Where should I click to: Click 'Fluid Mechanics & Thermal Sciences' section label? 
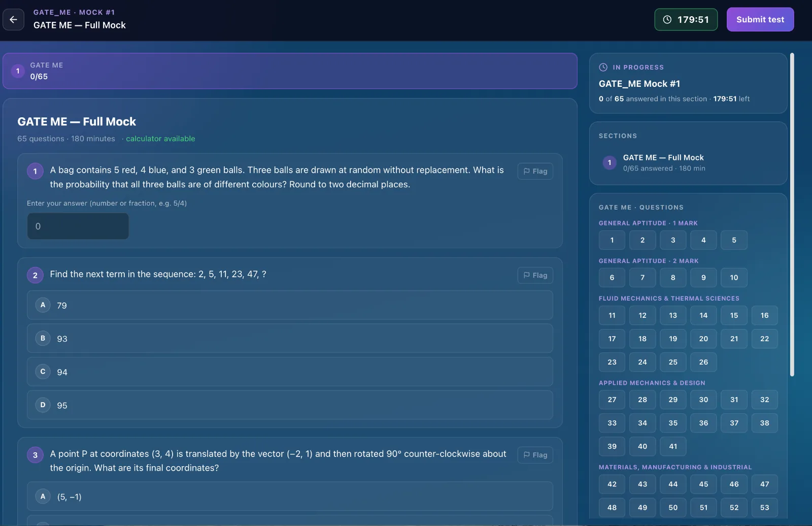pyautogui.click(x=669, y=299)
